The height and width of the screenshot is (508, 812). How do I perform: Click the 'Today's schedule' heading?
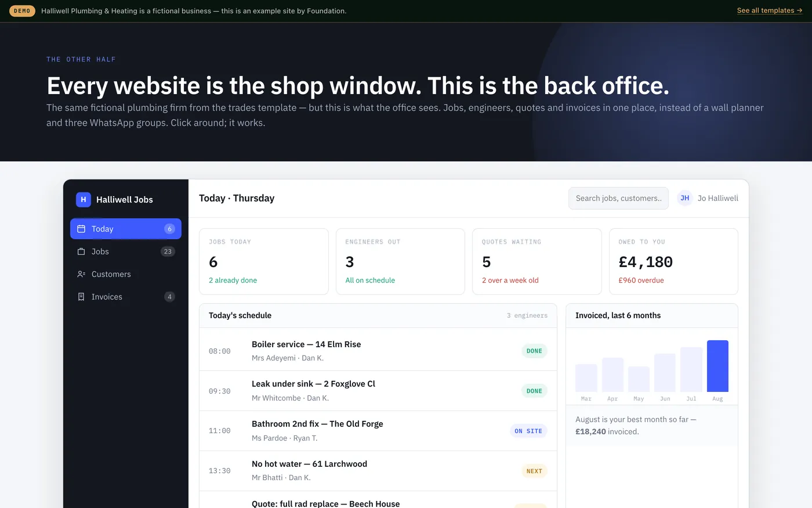click(240, 315)
